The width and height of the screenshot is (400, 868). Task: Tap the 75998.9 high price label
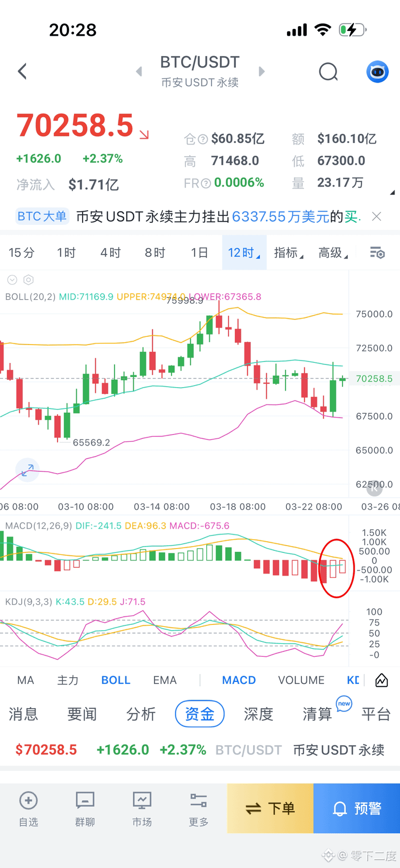[x=185, y=300]
